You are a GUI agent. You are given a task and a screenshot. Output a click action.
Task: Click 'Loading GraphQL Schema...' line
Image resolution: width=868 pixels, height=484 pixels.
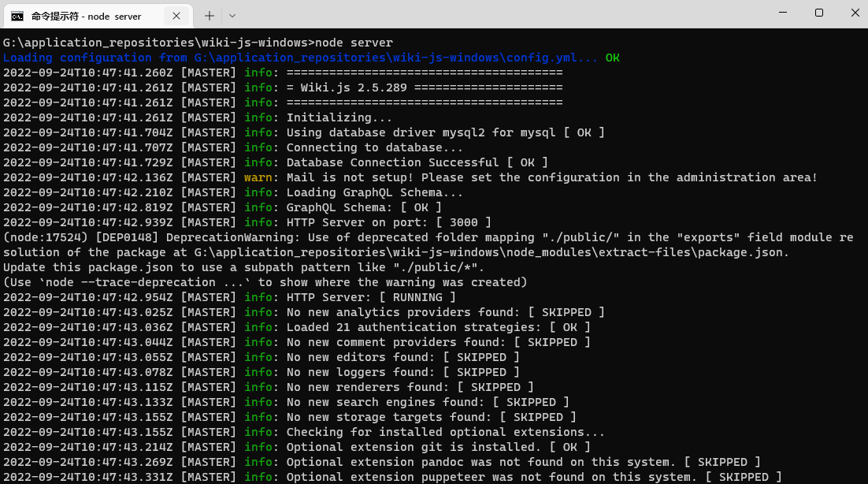point(374,192)
